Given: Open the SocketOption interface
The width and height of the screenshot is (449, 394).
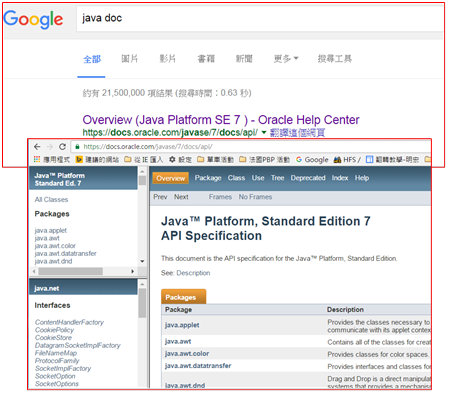Looking at the screenshot, I should point(55,376).
